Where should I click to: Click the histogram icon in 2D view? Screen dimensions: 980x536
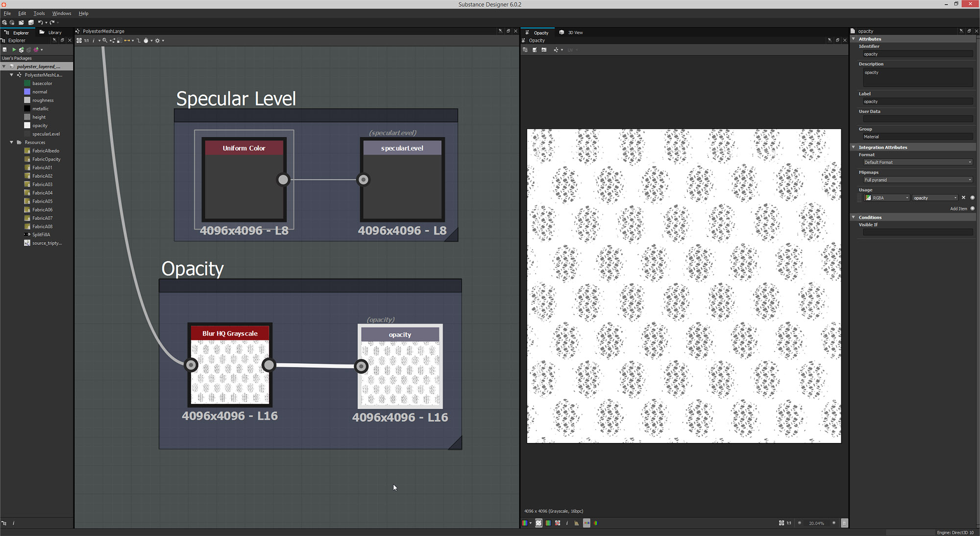576,523
